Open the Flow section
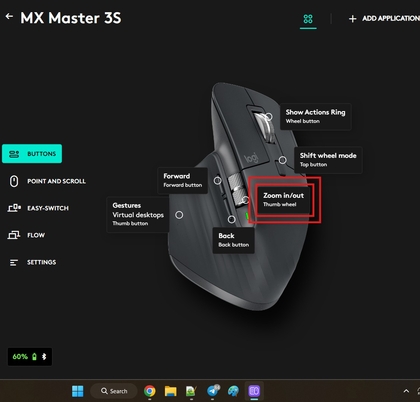 coord(26,235)
